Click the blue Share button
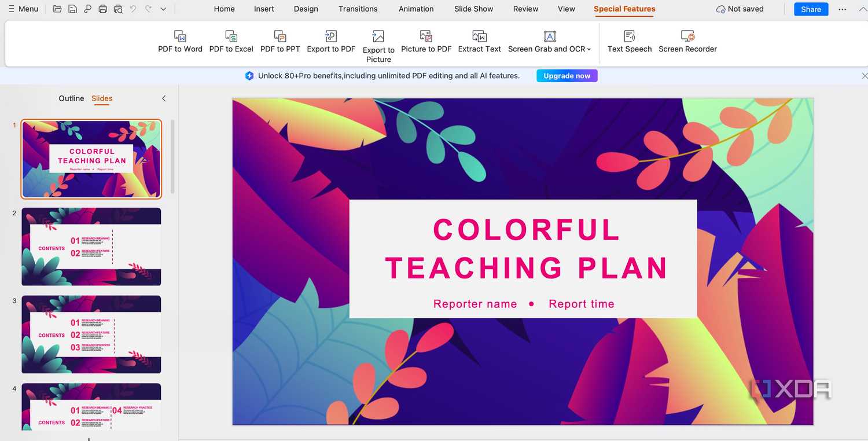Image resolution: width=868 pixels, height=441 pixels. (x=811, y=9)
